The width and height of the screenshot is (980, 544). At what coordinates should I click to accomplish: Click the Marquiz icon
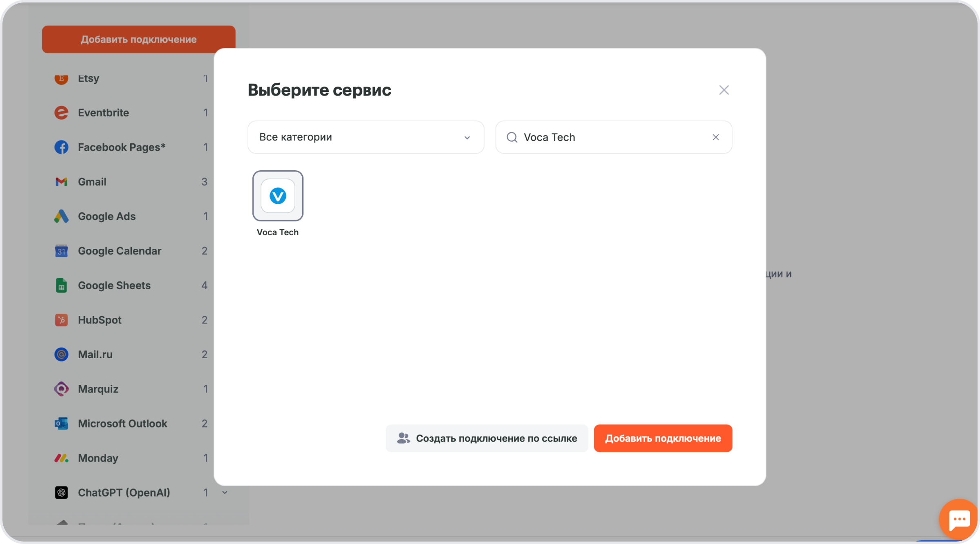tap(61, 389)
